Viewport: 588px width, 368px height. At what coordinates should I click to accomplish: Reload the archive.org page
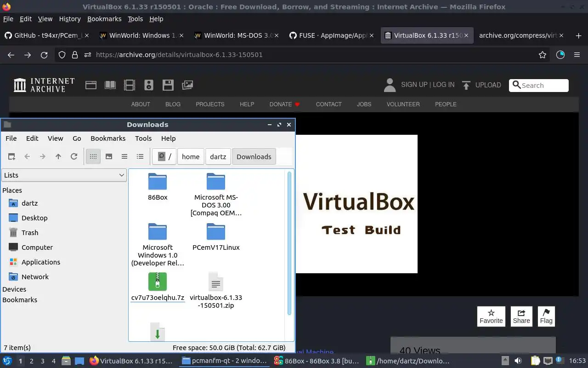click(x=44, y=55)
